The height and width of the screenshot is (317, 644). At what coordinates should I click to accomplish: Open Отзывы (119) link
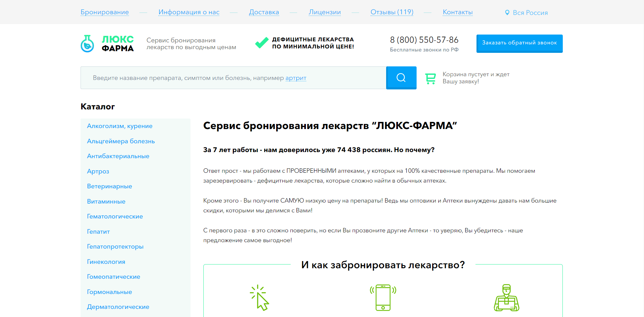[392, 12]
